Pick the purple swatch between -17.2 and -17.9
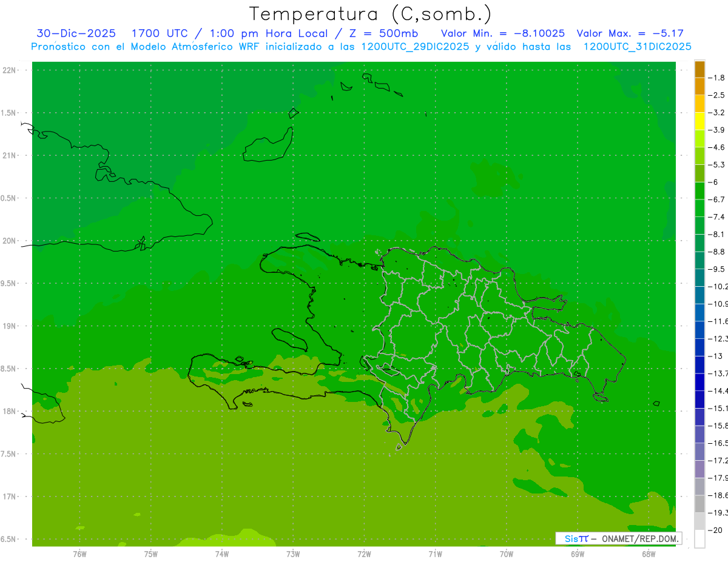Screen dimensions: 728x562 (699, 469)
